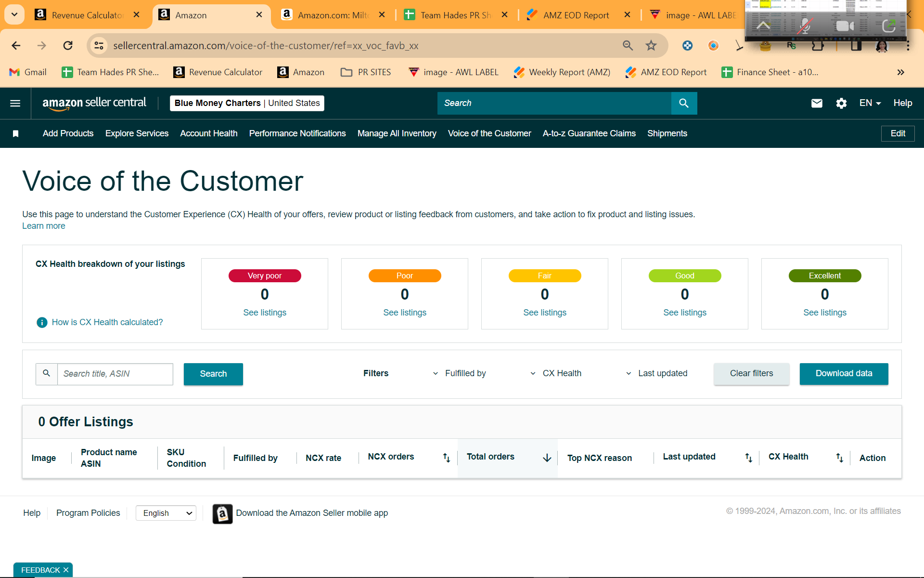Open the tab search dropdown arrow
The height and width of the screenshot is (578, 924).
pyautogui.click(x=14, y=15)
